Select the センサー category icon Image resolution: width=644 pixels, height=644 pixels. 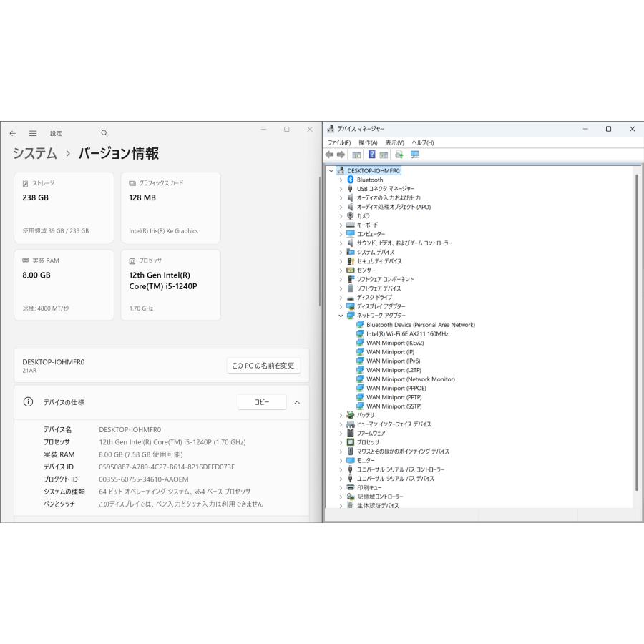point(351,270)
